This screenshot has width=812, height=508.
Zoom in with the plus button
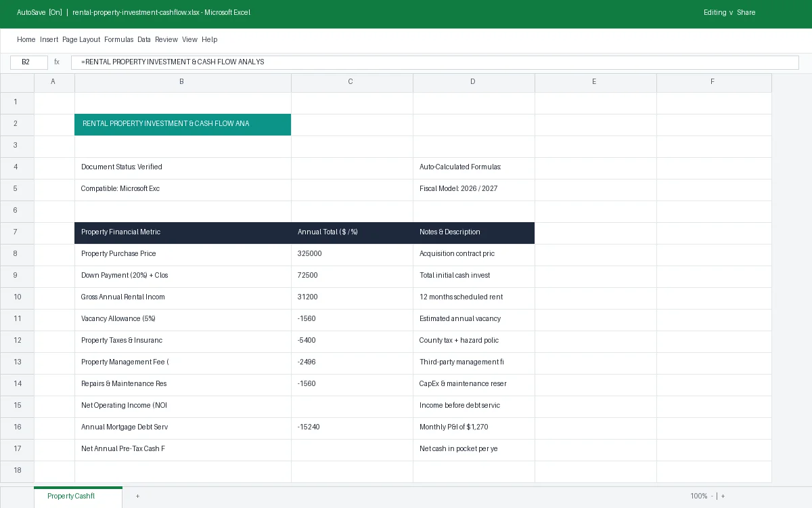coord(723,496)
